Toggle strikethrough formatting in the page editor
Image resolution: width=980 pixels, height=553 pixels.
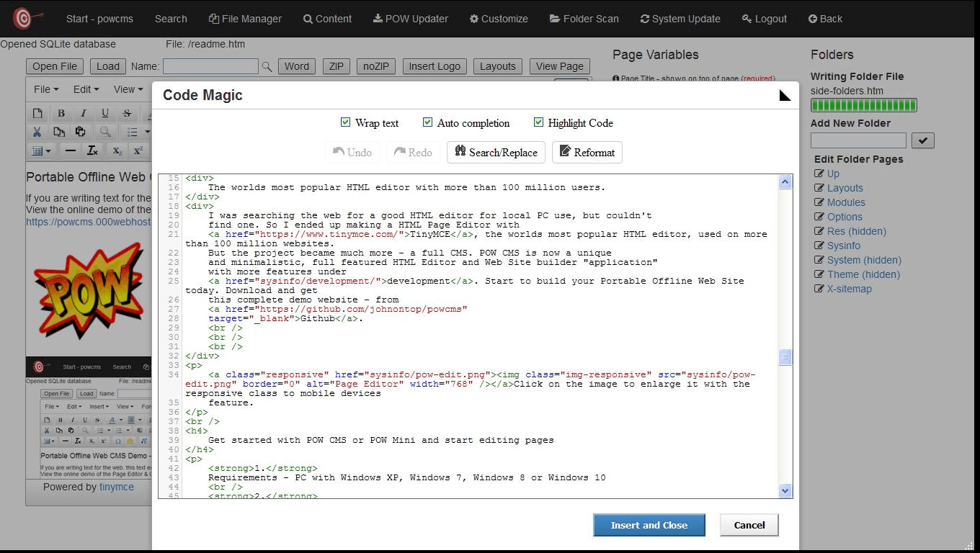(x=127, y=113)
